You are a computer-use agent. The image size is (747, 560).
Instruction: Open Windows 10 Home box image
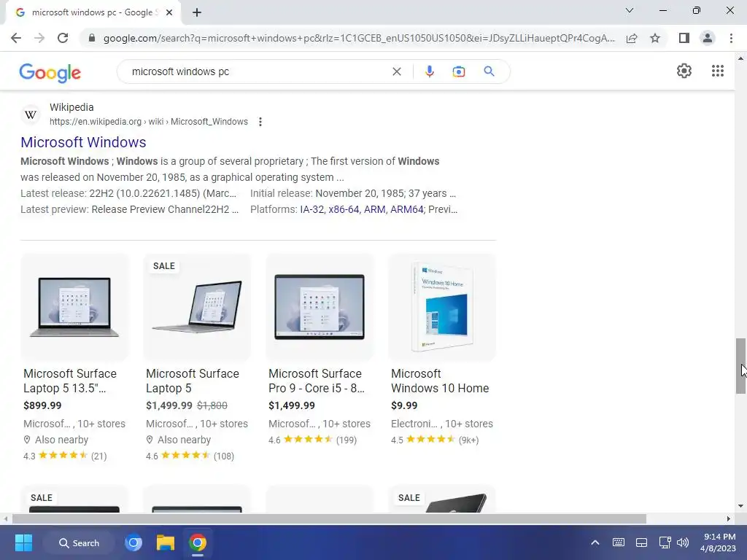(x=442, y=307)
